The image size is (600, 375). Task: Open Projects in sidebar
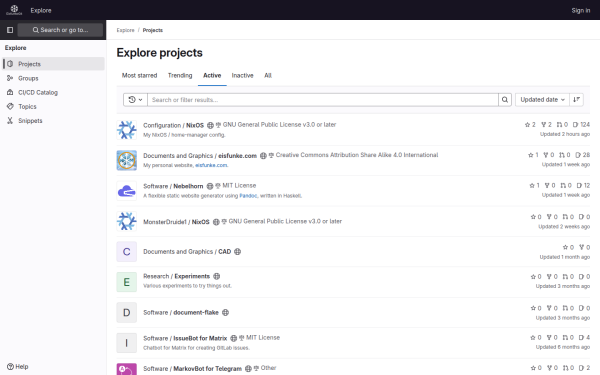tap(54, 64)
